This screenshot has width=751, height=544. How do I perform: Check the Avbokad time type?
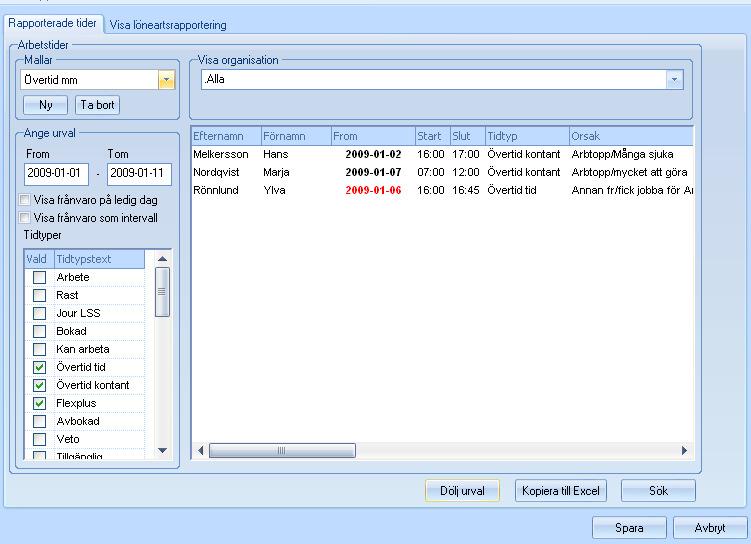pos(39,421)
